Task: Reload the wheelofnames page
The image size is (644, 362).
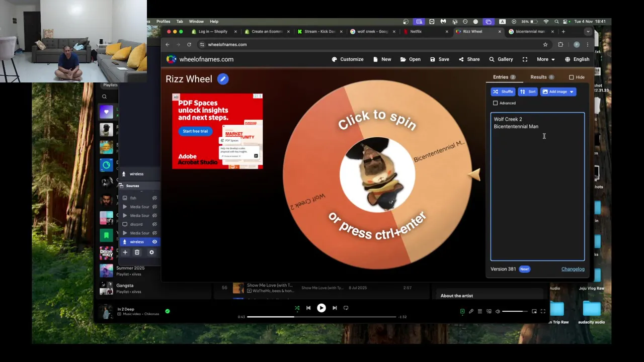Action: pos(189,44)
